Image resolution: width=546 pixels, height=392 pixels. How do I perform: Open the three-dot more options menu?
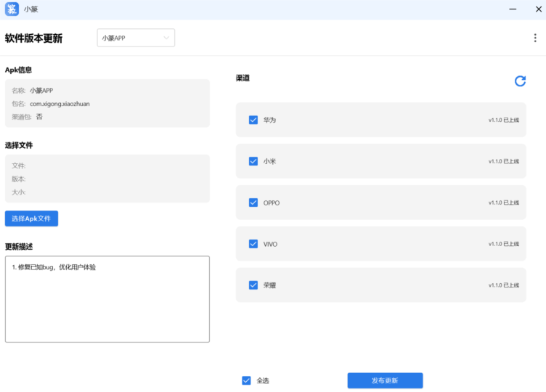535,38
